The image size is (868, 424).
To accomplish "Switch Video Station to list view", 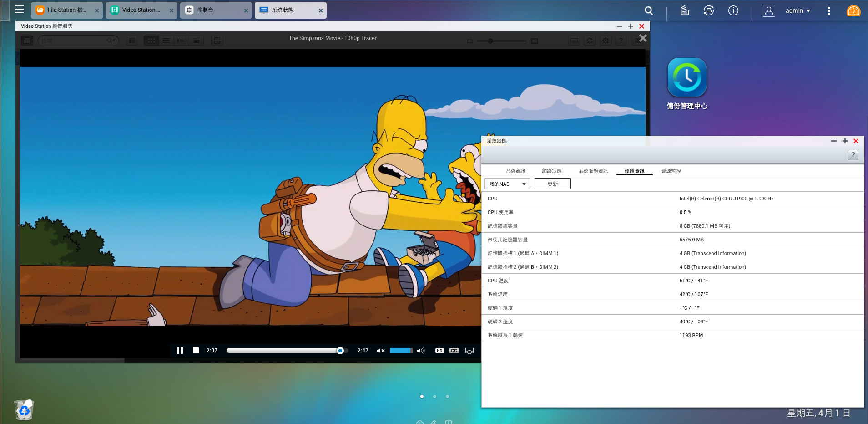I will [166, 41].
